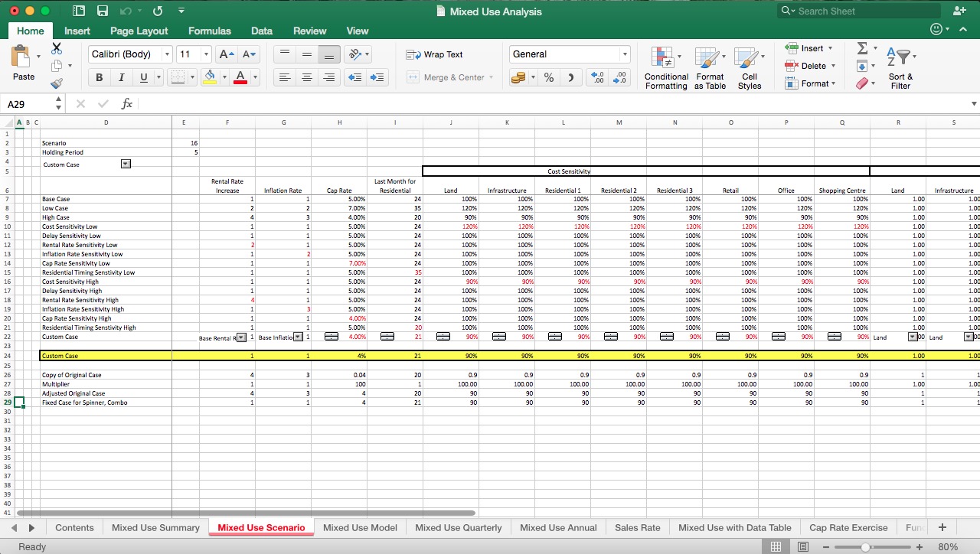The image size is (980, 554).
Task: Open the Base Rental Rate combo box
Action: 241,337
